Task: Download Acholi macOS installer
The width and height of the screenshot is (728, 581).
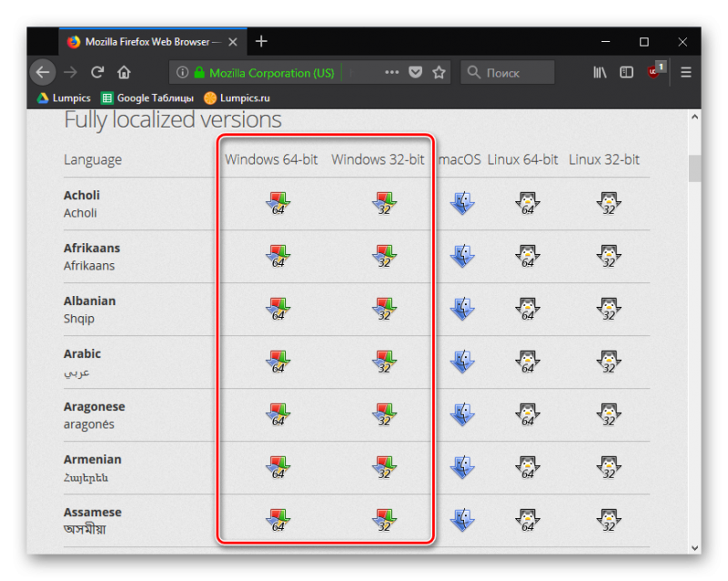Action: pos(462,204)
